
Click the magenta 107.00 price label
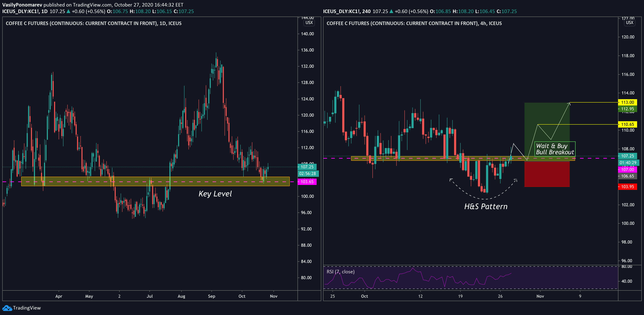point(628,170)
